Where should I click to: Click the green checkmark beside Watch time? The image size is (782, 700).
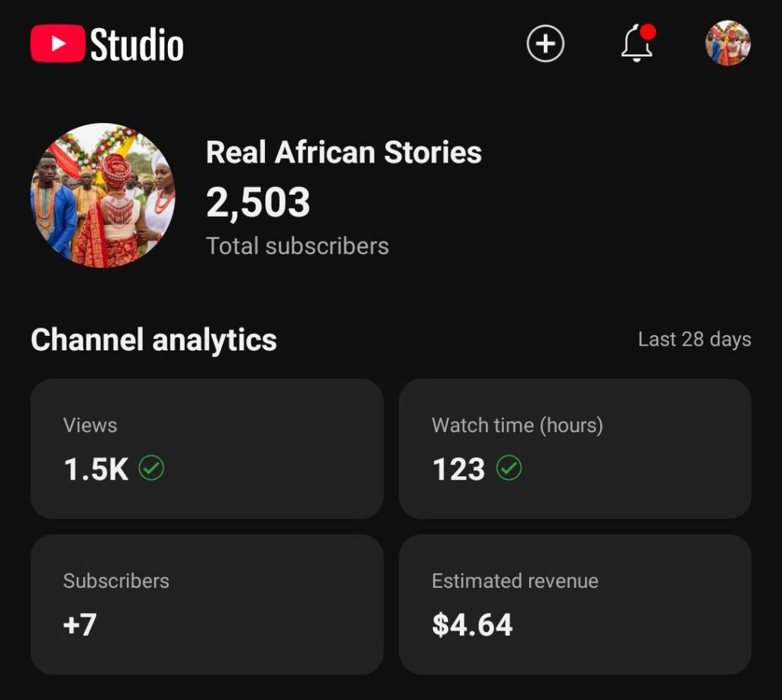pos(509,468)
